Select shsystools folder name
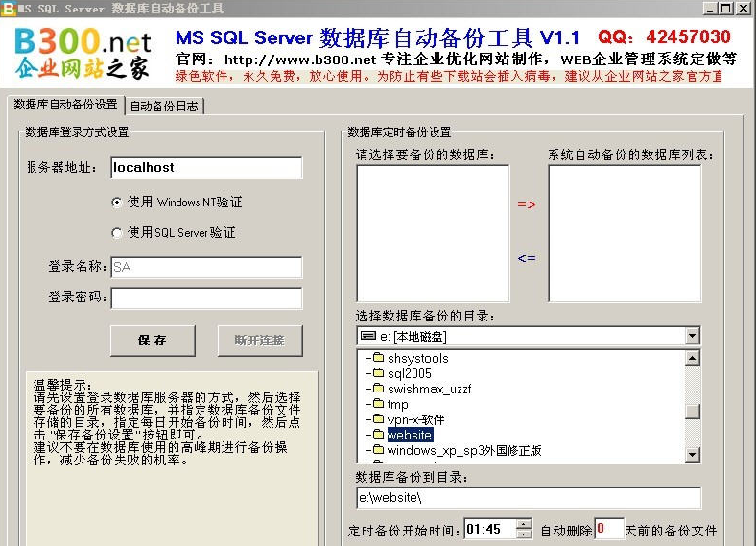Viewport: 756px width, 546px height. tap(418, 358)
